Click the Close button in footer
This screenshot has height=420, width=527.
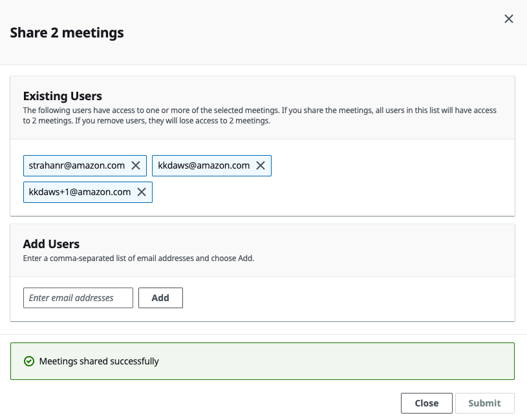426,403
